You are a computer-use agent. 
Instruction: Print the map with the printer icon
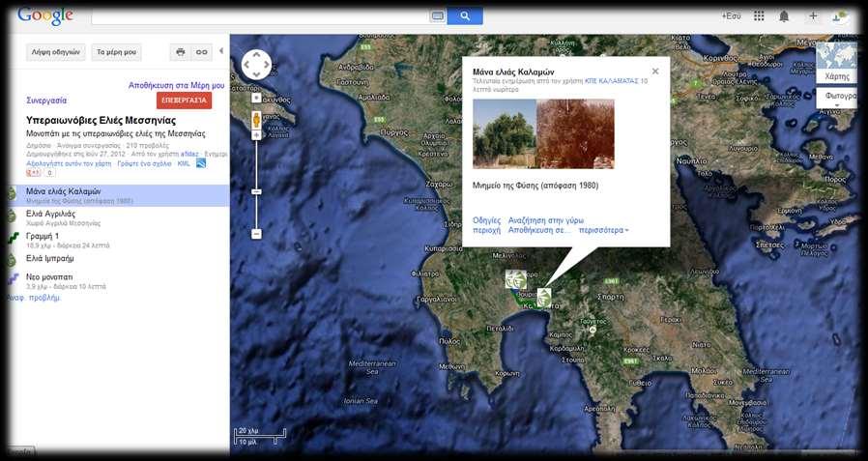(x=181, y=52)
